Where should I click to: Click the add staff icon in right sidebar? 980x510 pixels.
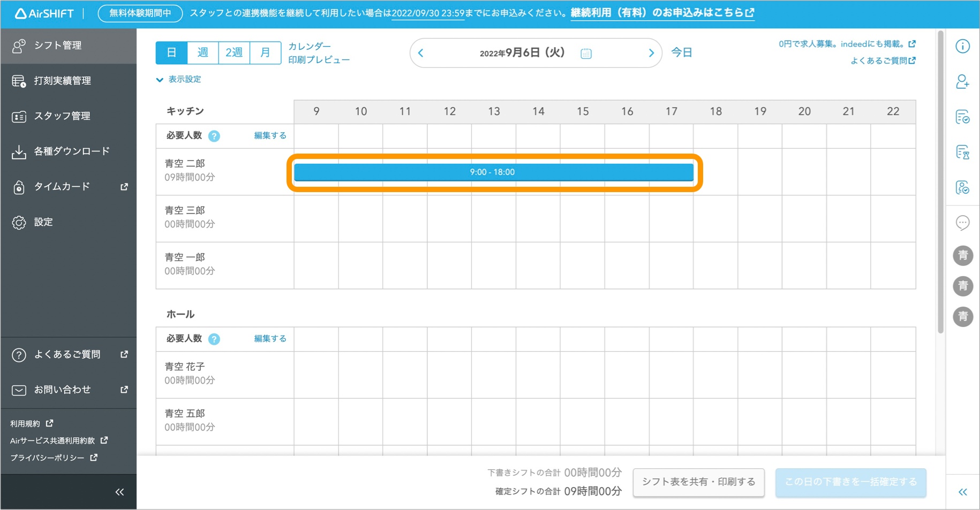pyautogui.click(x=962, y=82)
